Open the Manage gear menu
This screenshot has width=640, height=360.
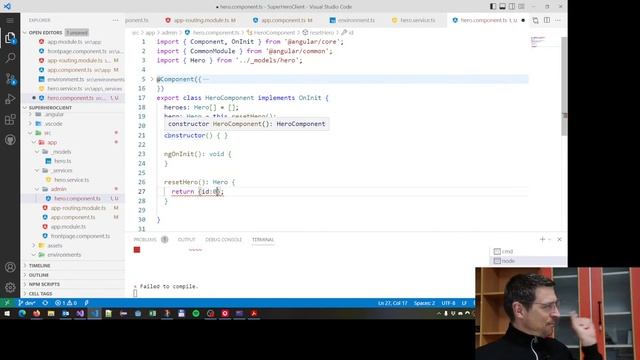pyautogui.click(x=10, y=287)
